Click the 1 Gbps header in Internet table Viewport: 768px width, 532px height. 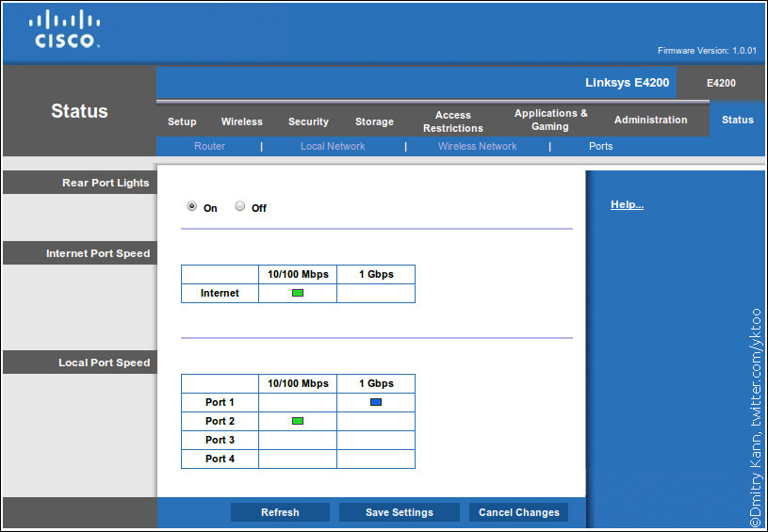pos(376,274)
